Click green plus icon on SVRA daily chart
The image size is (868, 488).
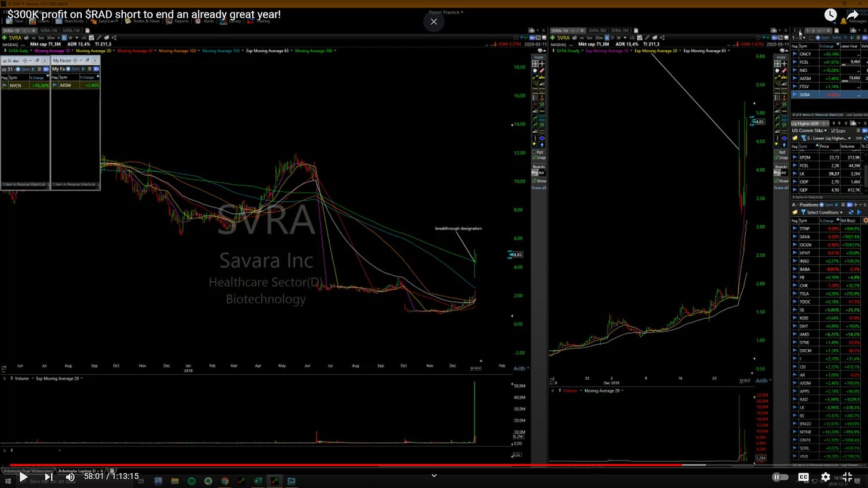(x=4, y=38)
